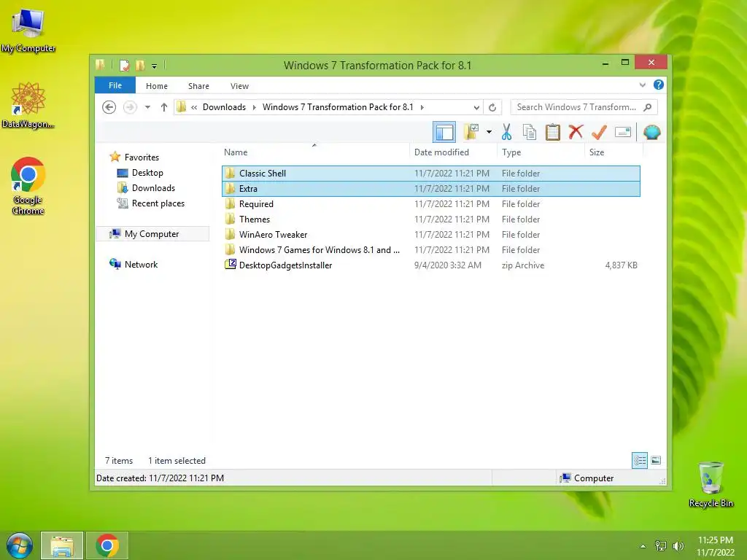
Task: Select the Themes folder
Action: click(430, 219)
